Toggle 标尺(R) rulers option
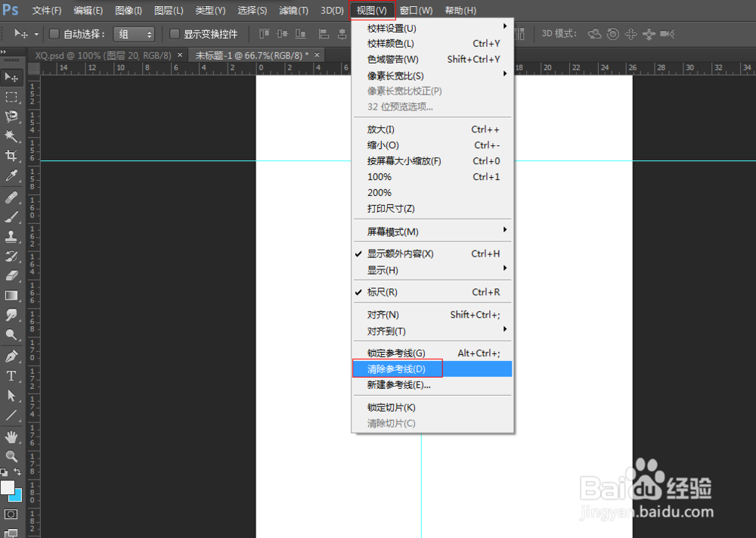Screen dimensions: 756x538 433,292
